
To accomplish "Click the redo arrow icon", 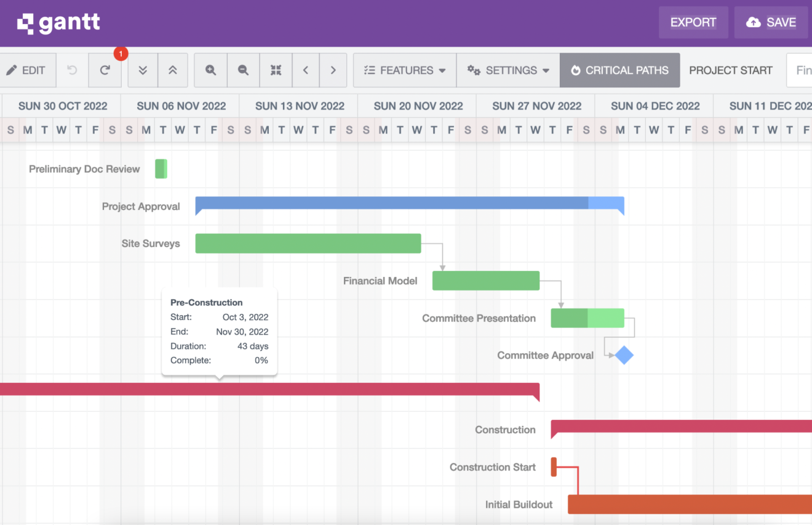I will pos(105,70).
